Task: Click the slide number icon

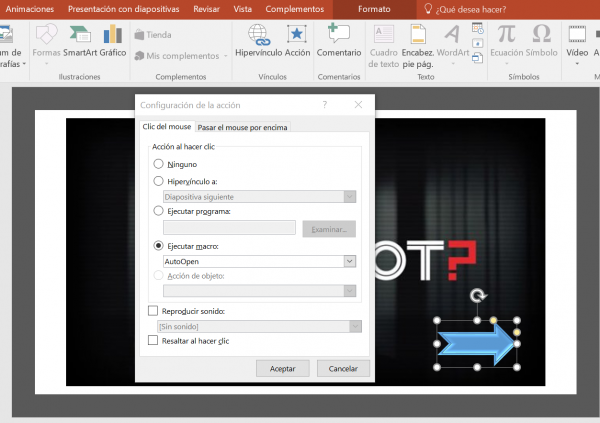Action: pos(477,43)
